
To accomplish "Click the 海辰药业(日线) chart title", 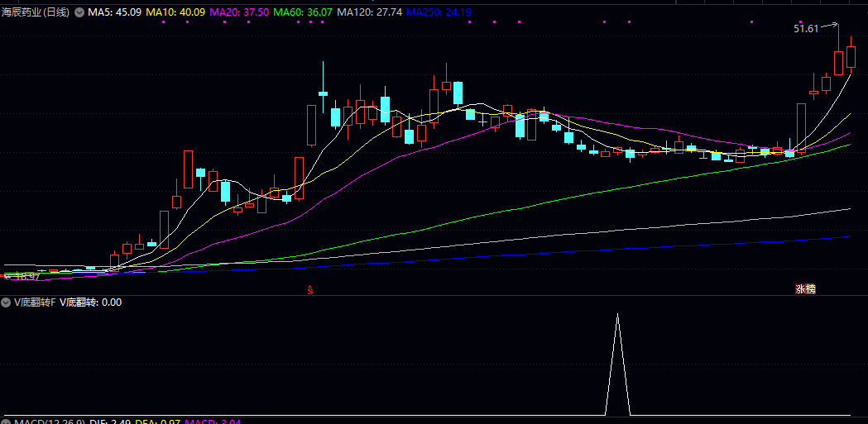I will 36,12.
